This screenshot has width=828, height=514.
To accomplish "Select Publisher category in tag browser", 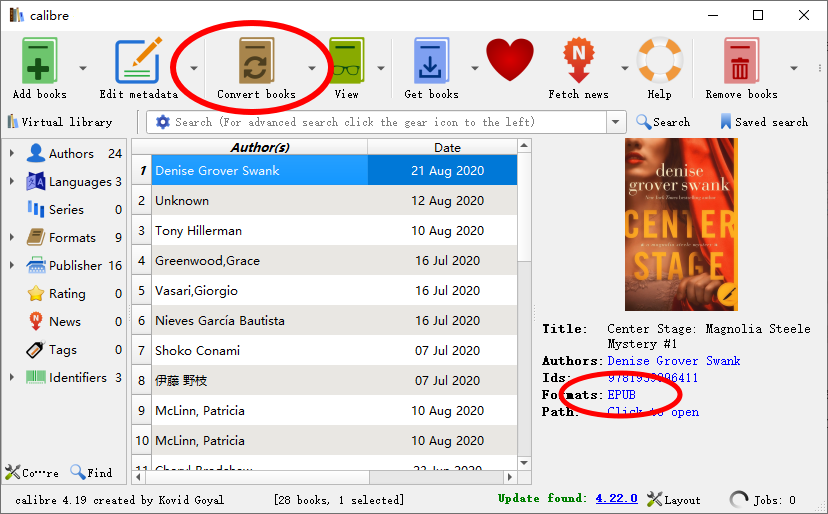I will pyautogui.click(x=74, y=266).
